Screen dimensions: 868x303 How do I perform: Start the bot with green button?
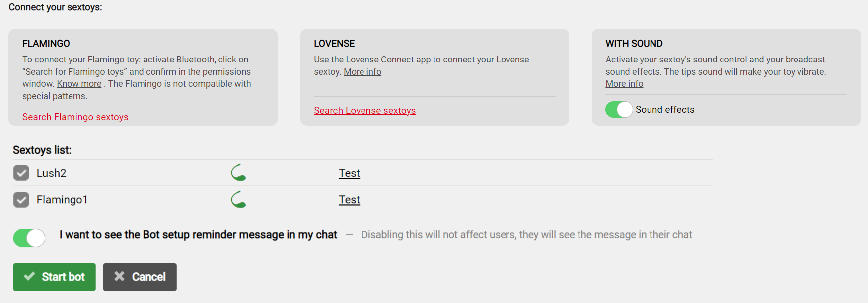pos(54,277)
